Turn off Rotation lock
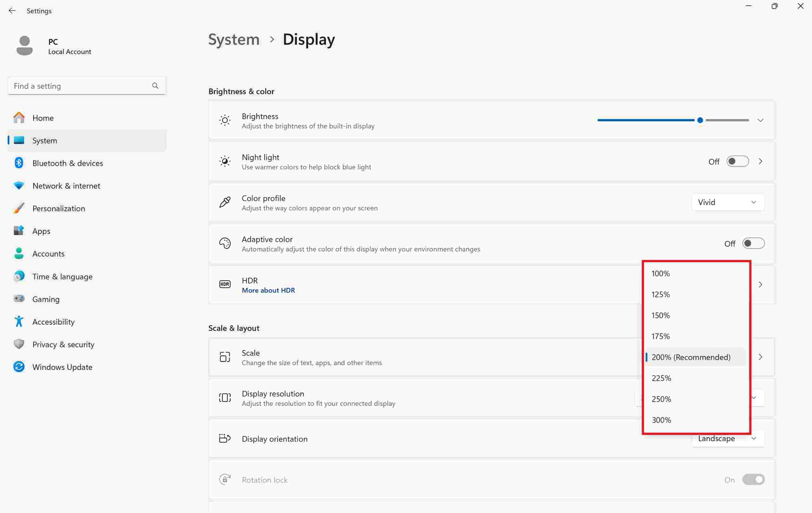This screenshot has width=812, height=513. click(754, 479)
